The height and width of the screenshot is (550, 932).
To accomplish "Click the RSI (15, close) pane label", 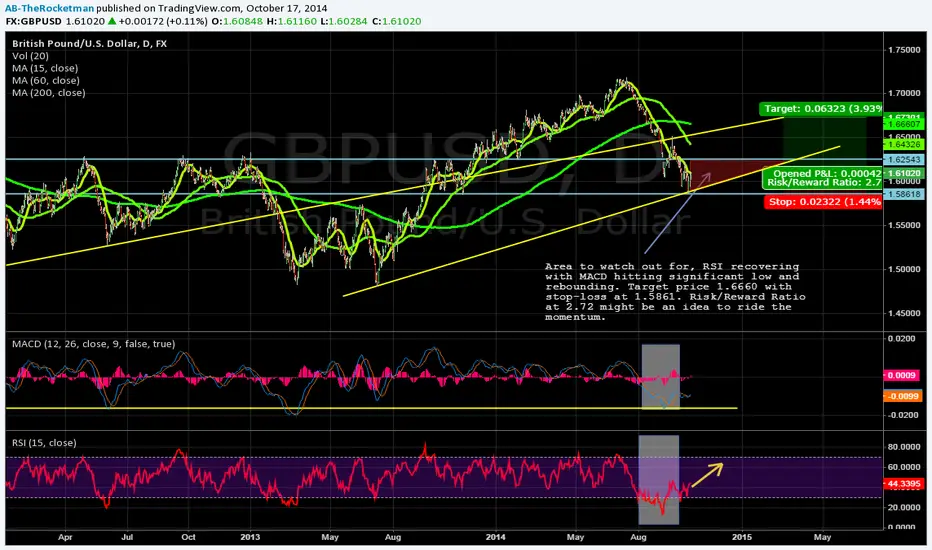I will pyautogui.click(x=44, y=443).
